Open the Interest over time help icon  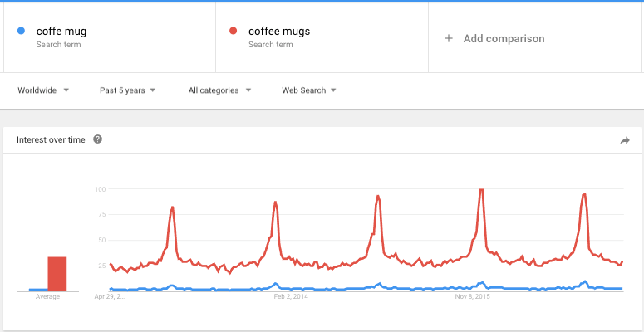[97, 139]
